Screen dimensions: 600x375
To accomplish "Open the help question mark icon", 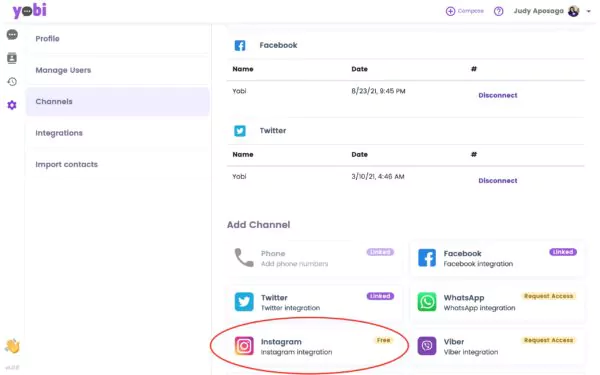I will click(498, 11).
